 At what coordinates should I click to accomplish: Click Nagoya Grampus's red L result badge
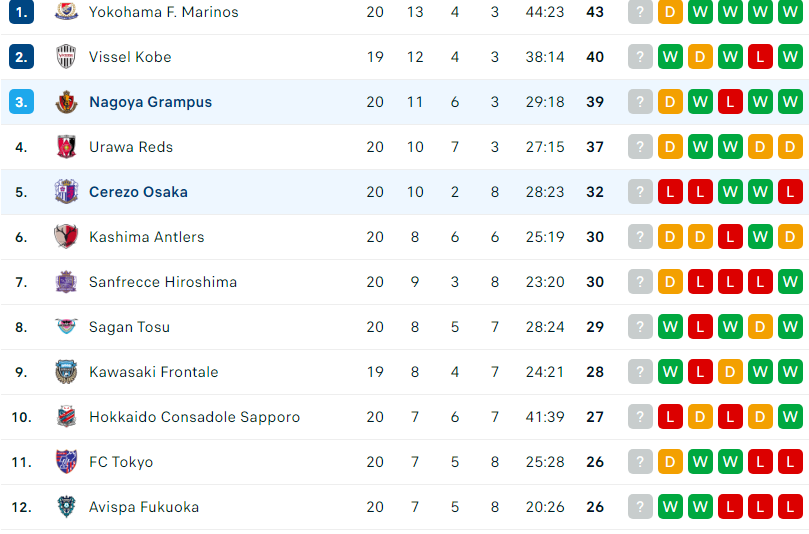pos(730,102)
